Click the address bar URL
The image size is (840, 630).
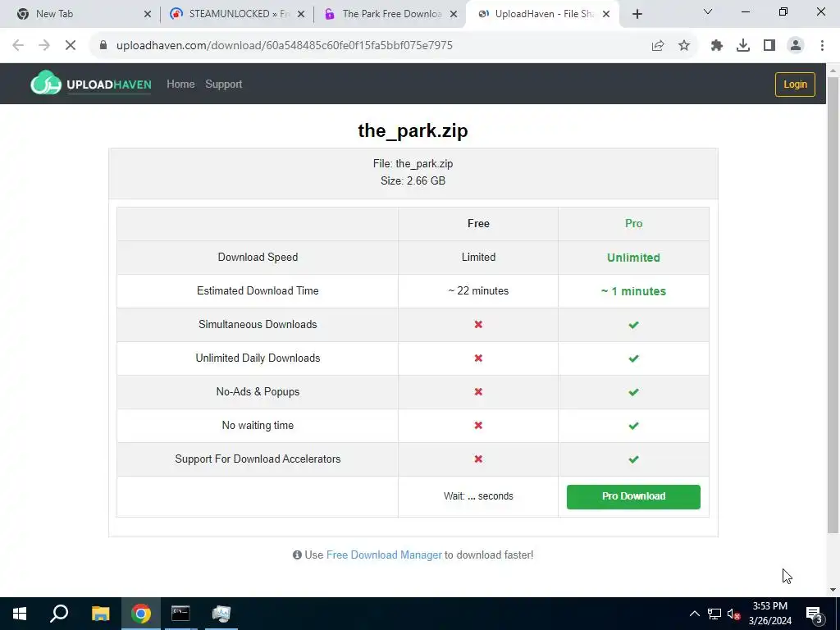285,46
